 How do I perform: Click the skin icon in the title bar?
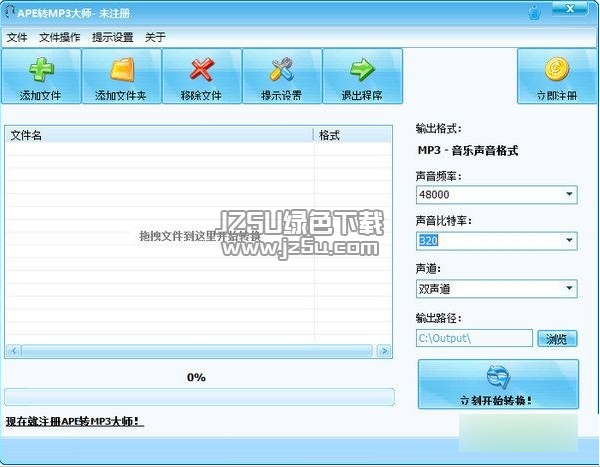535,13
